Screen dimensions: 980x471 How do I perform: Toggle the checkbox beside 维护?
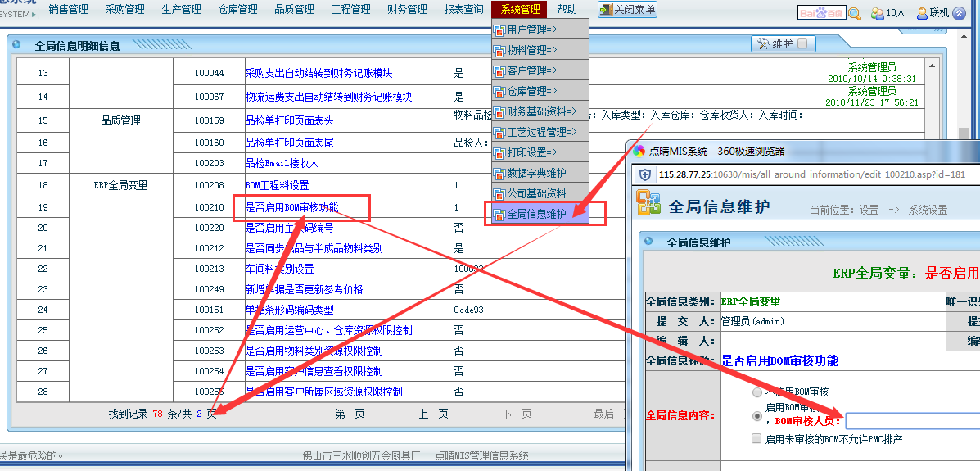(x=802, y=44)
